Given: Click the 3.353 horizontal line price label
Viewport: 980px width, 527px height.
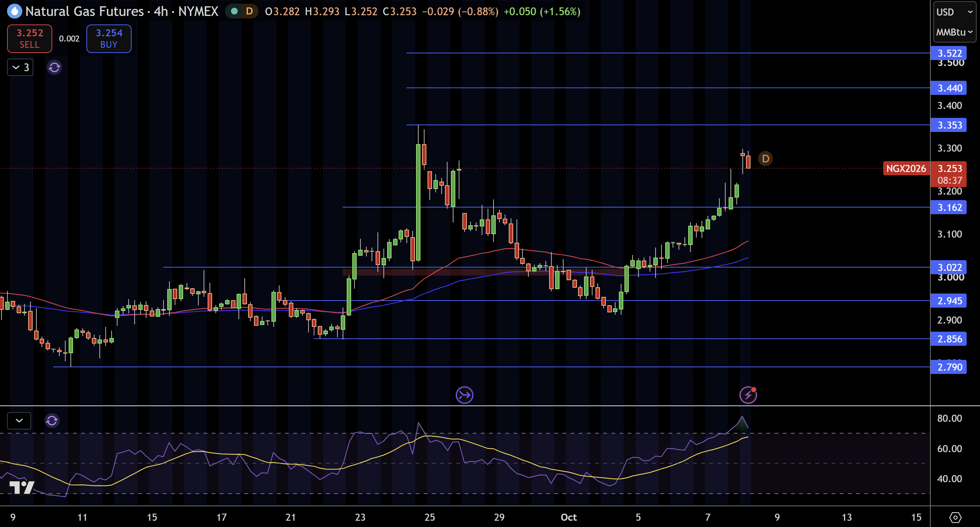Looking at the screenshot, I should tap(948, 125).
